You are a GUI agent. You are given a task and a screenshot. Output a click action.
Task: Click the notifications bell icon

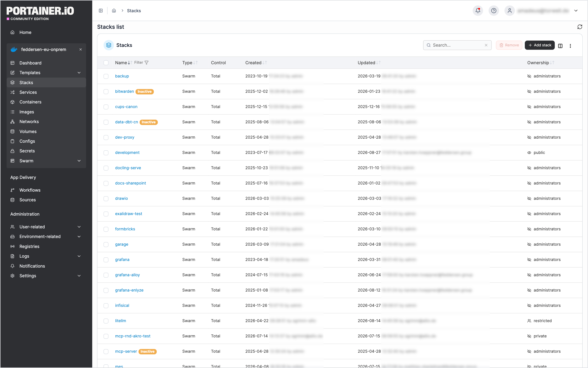coord(478,11)
